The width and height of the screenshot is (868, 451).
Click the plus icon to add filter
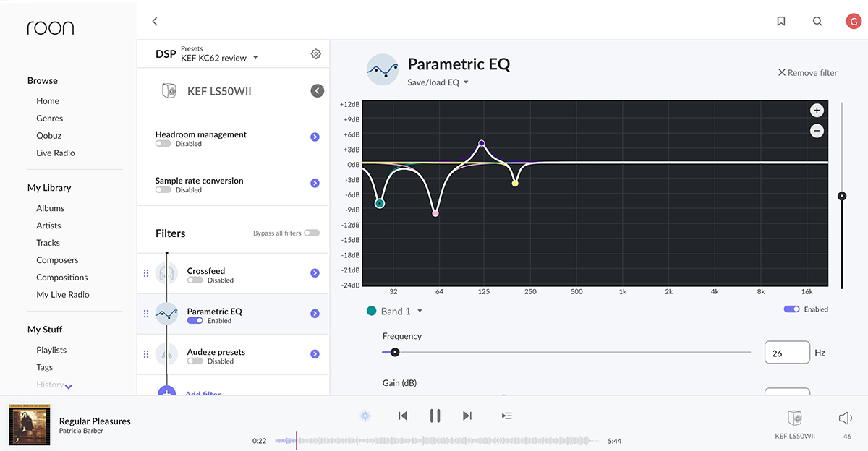coord(166,391)
